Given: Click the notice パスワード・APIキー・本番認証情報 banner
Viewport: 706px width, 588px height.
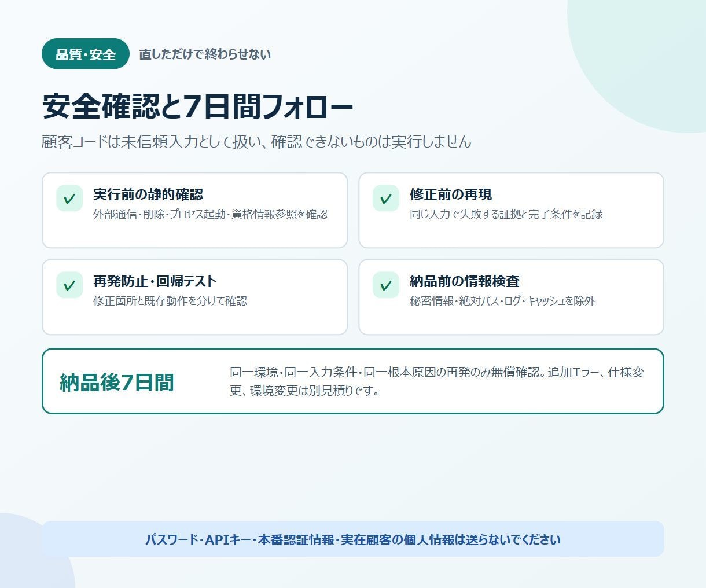Looking at the screenshot, I should [x=353, y=539].
